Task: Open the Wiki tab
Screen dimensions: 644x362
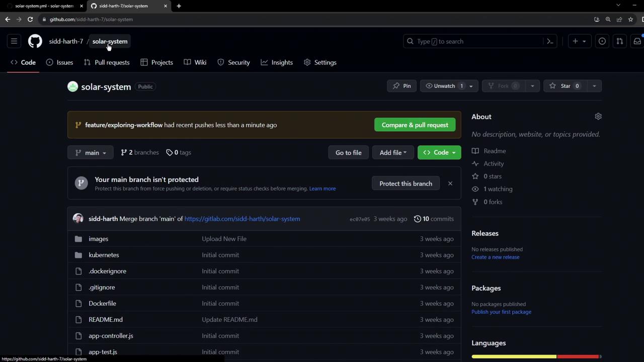Action: [195, 62]
